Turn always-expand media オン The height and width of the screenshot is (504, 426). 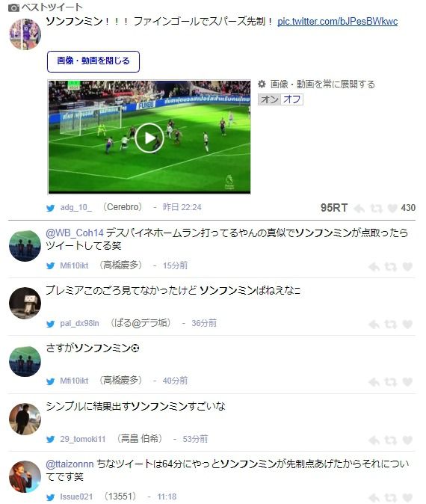click(269, 99)
